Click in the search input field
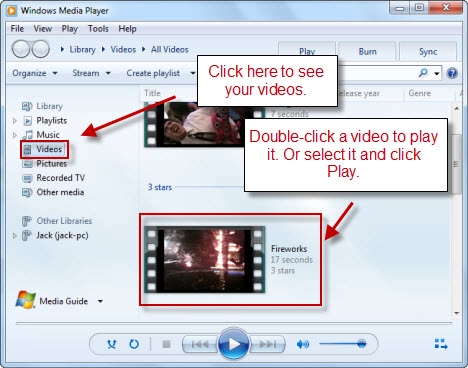The image size is (468, 368). point(377,73)
